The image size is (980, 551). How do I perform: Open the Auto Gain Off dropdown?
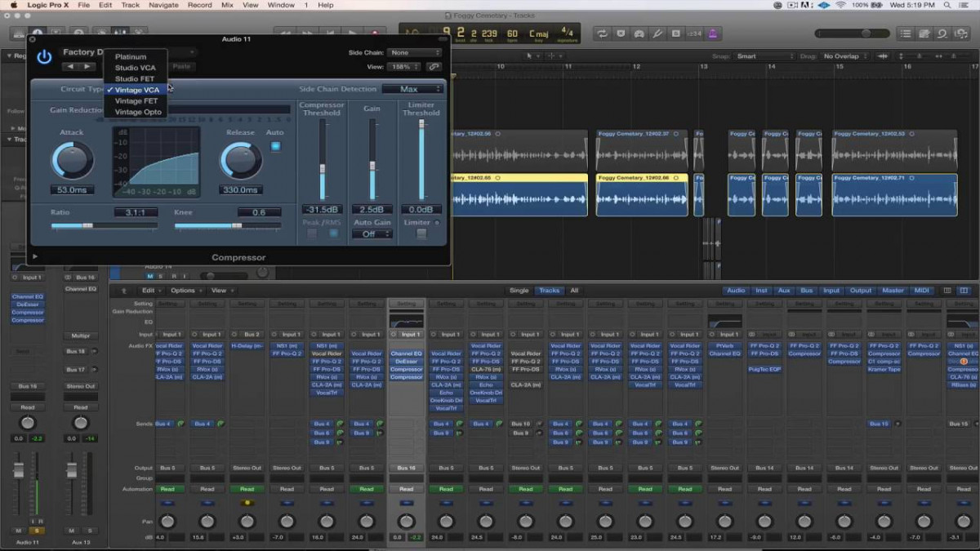372,234
